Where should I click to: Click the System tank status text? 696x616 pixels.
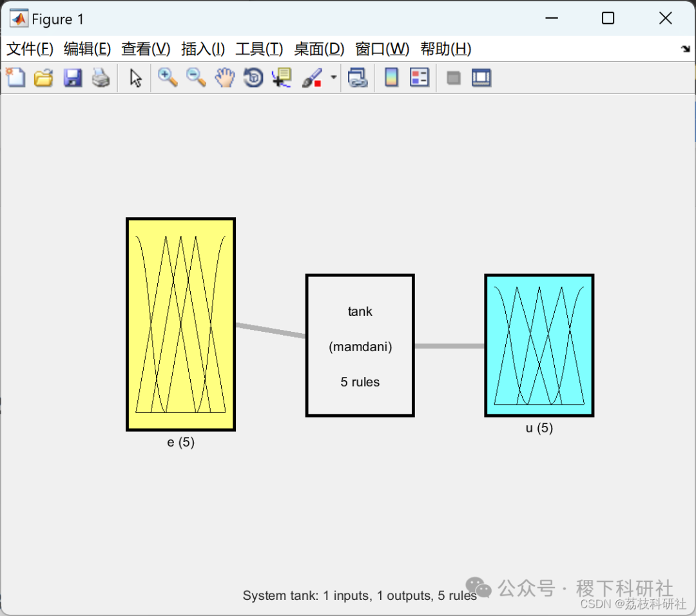pyautogui.click(x=360, y=595)
